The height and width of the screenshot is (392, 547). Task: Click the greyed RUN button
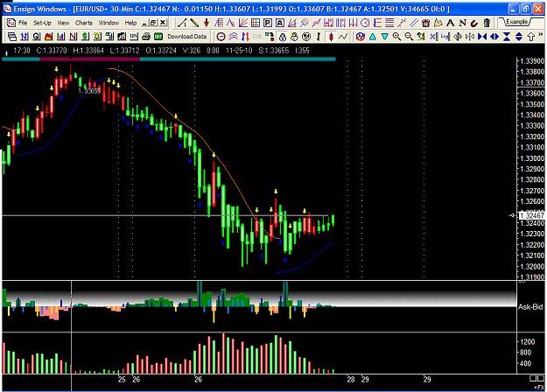[x=257, y=36]
